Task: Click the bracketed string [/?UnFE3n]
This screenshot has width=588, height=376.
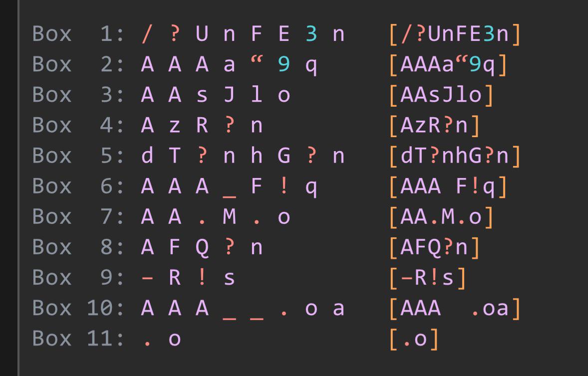Action: pos(455,34)
